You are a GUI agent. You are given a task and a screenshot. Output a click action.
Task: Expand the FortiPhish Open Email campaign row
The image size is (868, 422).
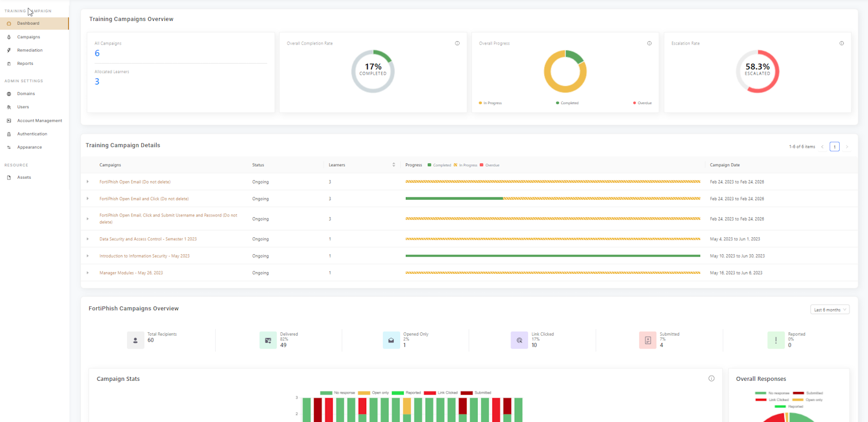[87, 182]
